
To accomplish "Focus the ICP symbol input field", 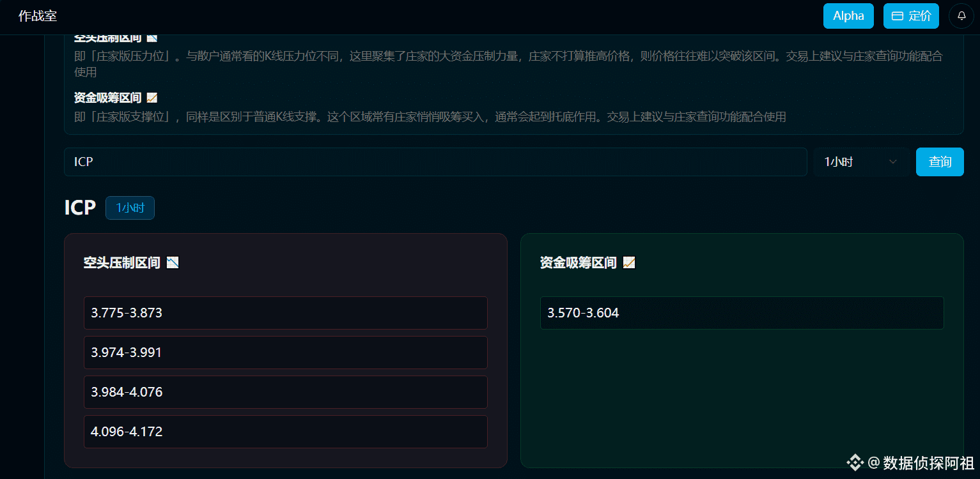I will (x=435, y=162).
